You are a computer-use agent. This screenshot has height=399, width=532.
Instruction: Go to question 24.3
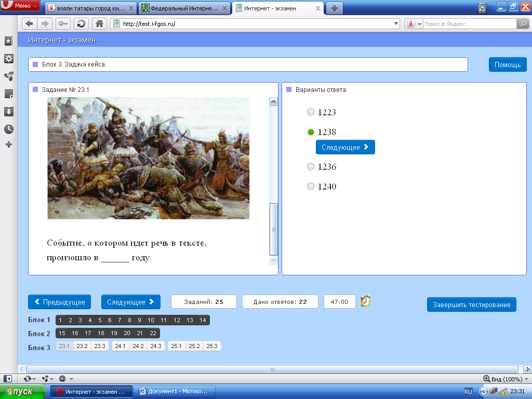point(156,346)
